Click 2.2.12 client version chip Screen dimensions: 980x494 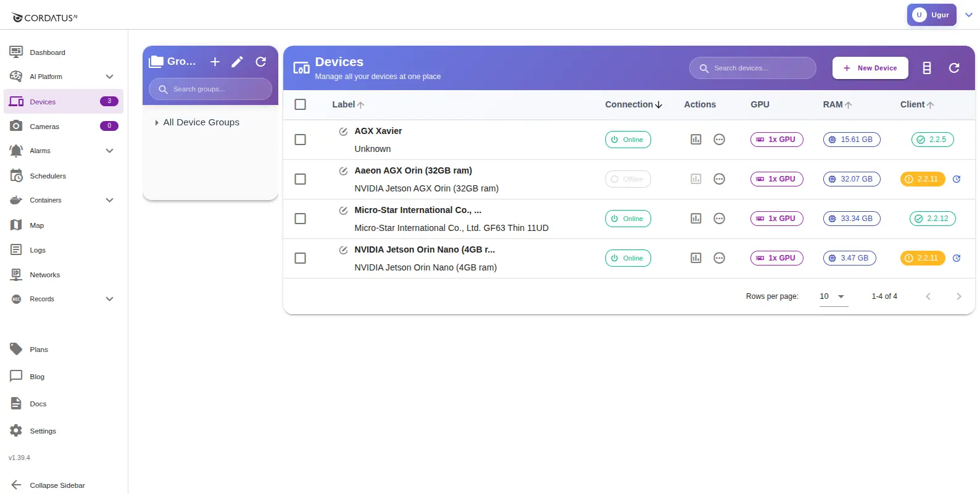pos(932,219)
